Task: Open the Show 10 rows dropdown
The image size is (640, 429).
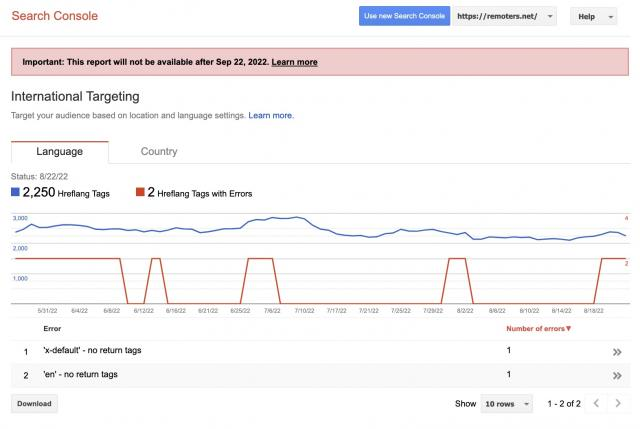Action: coord(507,404)
